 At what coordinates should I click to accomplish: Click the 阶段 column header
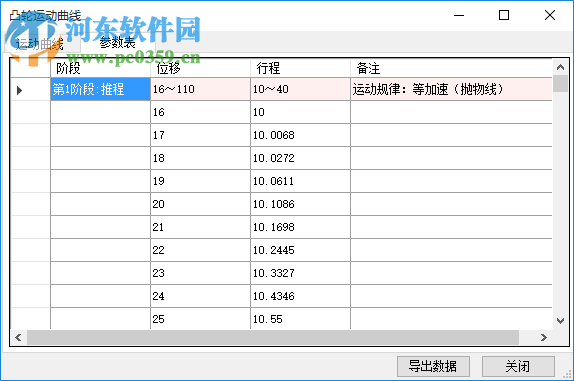pyautogui.click(x=100, y=68)
